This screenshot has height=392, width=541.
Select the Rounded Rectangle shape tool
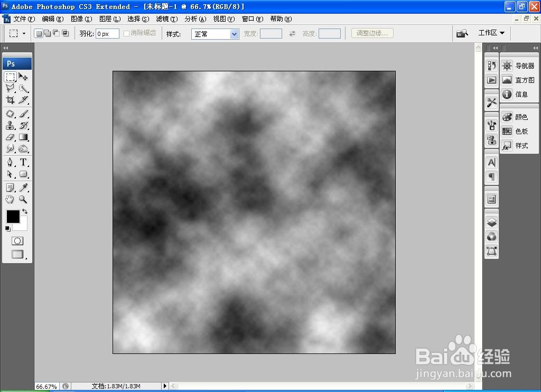[x=23, y=174]
